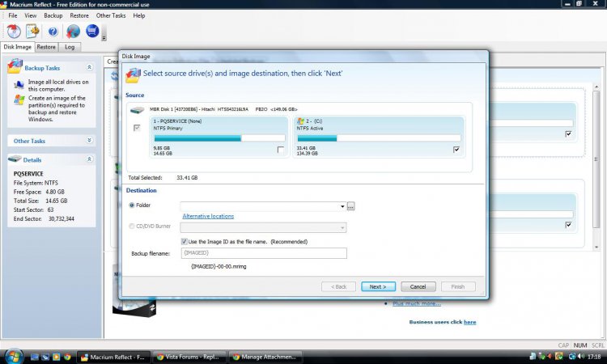Viewport: 607px width, 364px height.
Task: Expand the Other Tasks panel
Action: pos(89,140)
